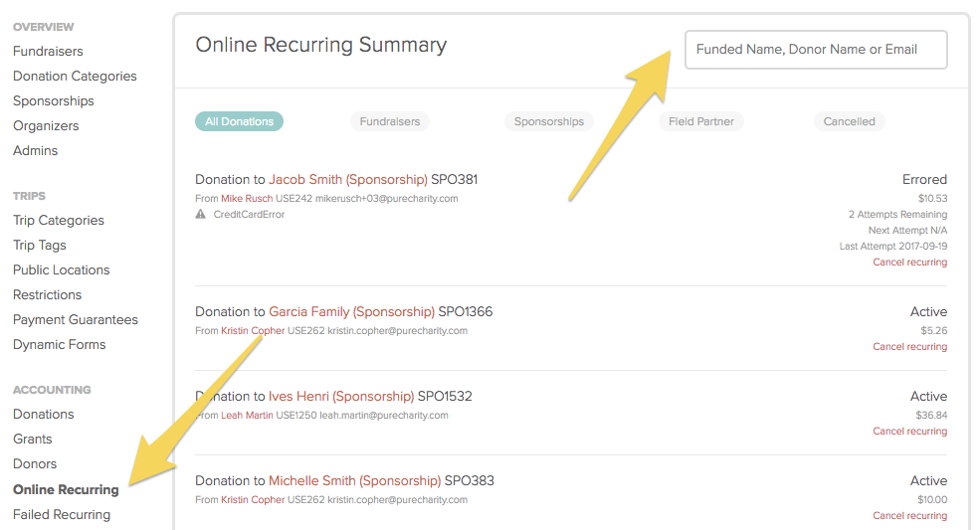This screenshot has height=530, width=980.
Task: Go to Failed Recurring in sidebar
Action: (62, 514)
